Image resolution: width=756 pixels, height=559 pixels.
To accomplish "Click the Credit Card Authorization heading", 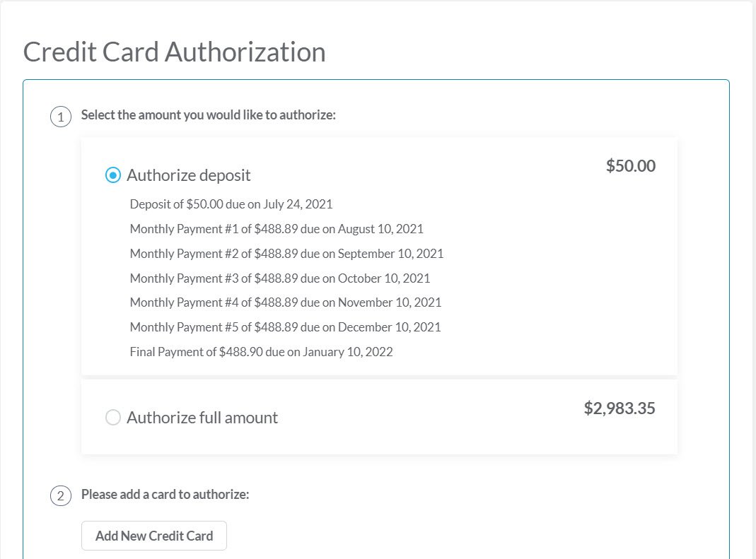I will click(x=174, y=52).
